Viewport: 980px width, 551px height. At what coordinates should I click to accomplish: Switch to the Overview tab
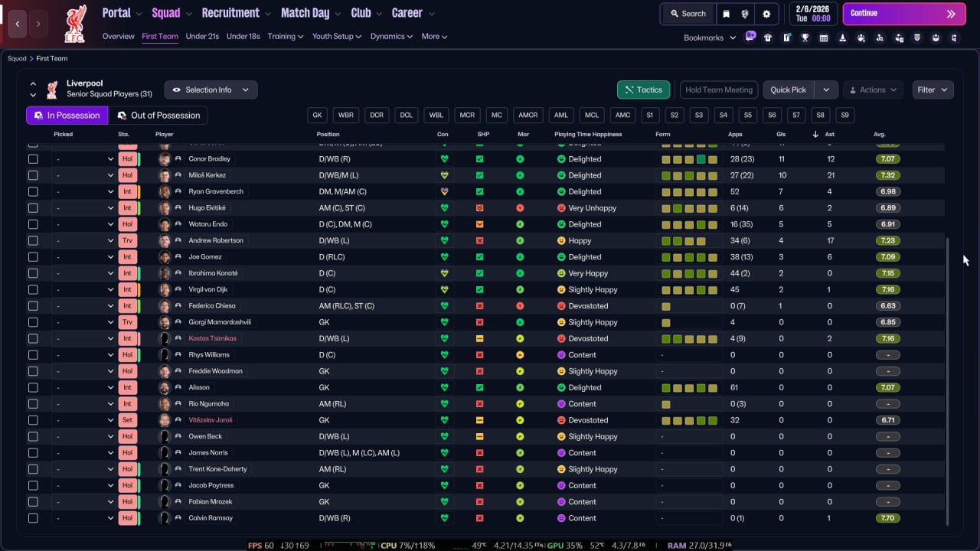[x=119, y=36]
